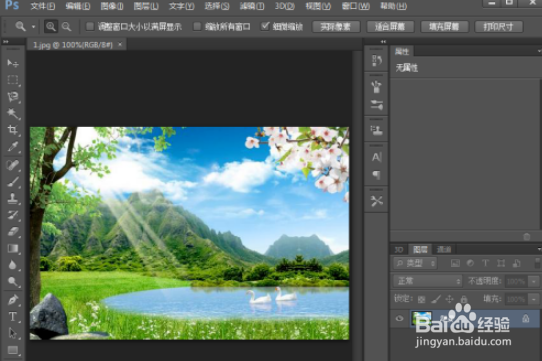Select the Move tool
Viewport: 542px width, 361px height.
click(13, 63)
